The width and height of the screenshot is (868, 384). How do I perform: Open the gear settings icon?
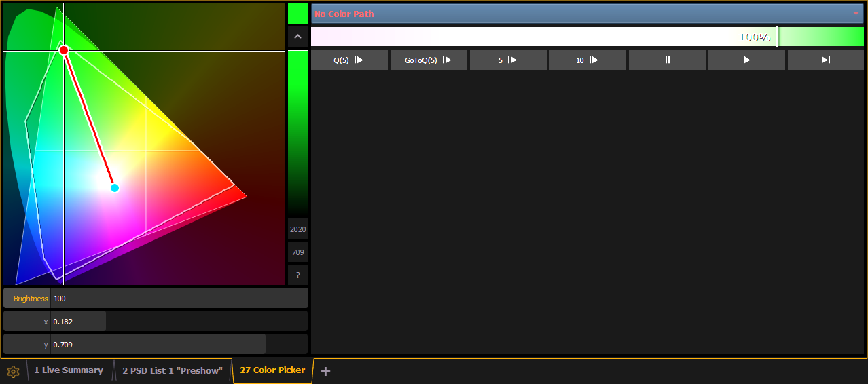click(x=13, y=371)
